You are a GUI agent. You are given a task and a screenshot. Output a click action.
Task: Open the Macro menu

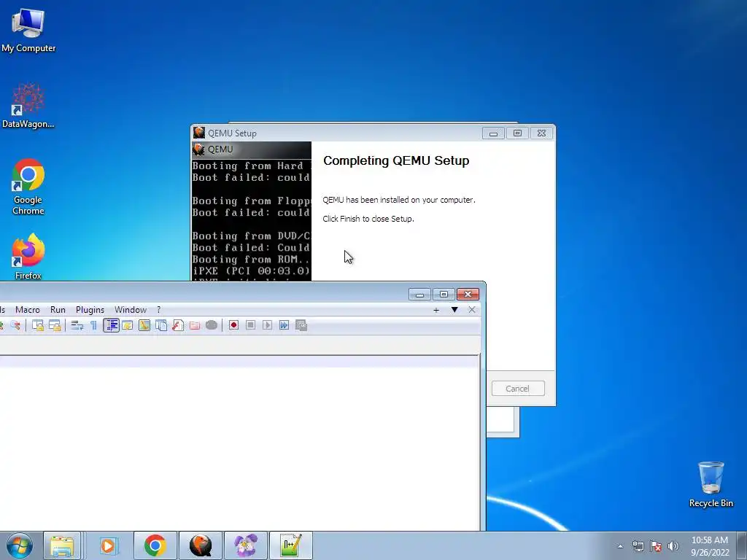28,310
